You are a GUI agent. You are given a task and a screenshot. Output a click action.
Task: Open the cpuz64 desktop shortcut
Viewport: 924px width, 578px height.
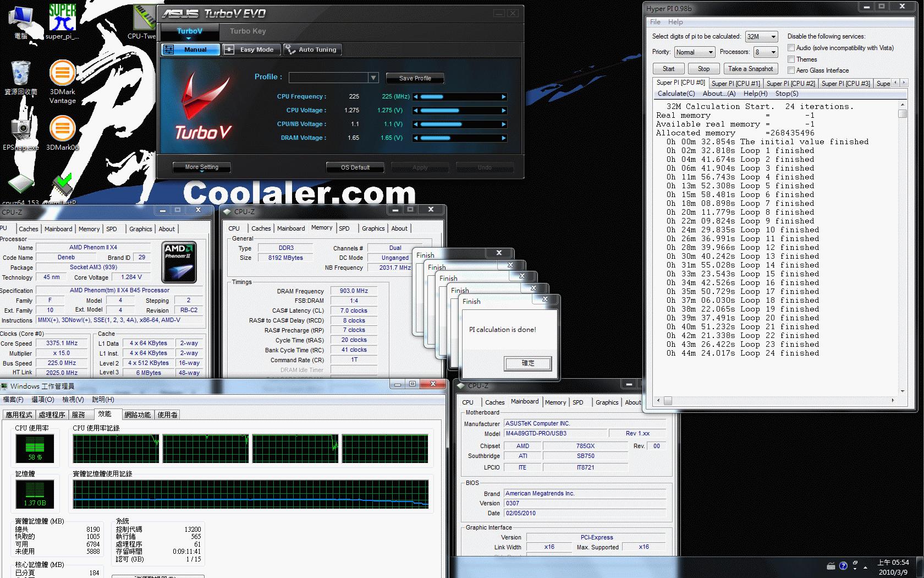click(x=21, y=190)
